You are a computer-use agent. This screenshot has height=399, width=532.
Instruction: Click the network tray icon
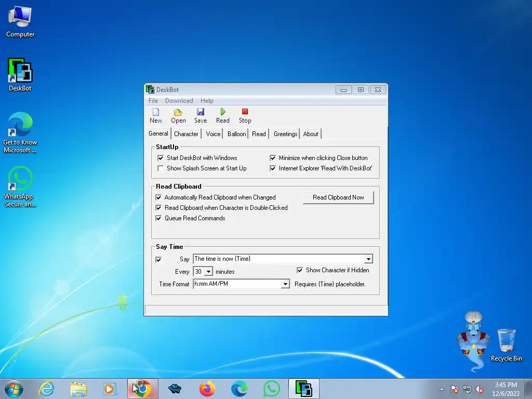pyautogui.click(x=467, y=389)
